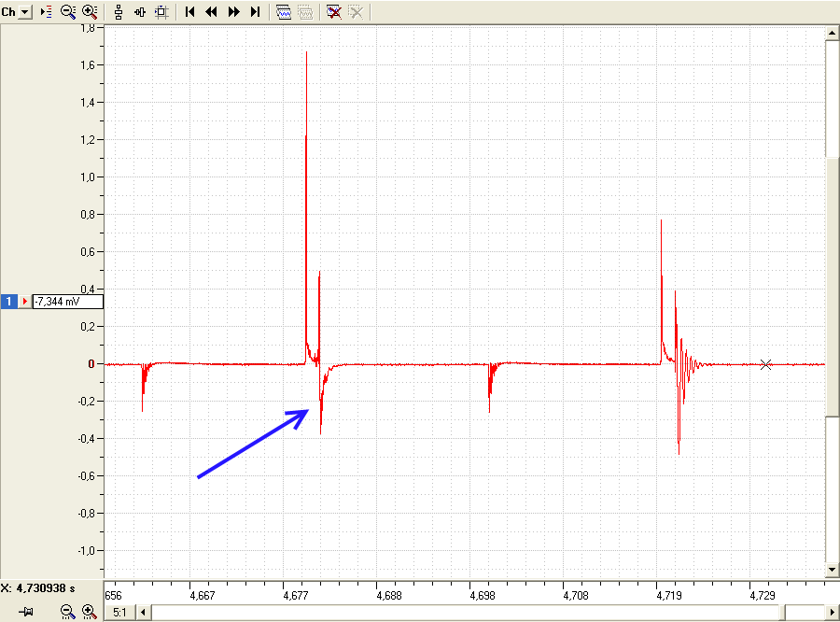The image size is (840, 622).
Task: Click the channel list marker icon
Action: tap(47, 12)
